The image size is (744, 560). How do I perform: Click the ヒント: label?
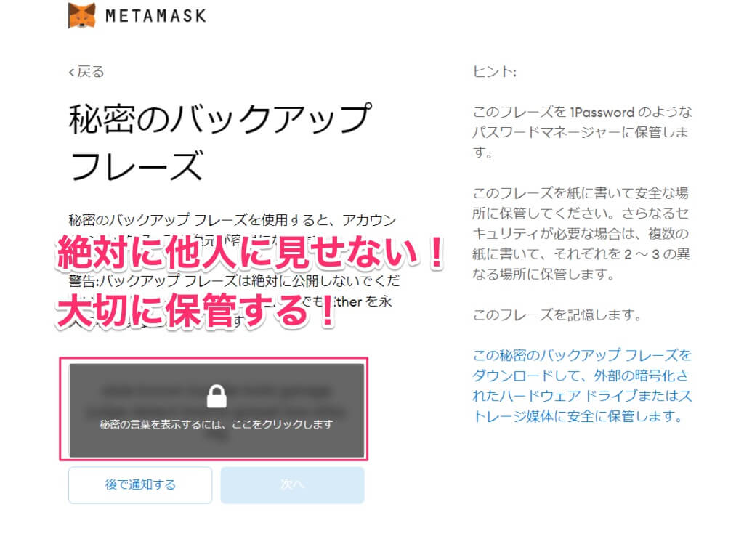click(494, 72)
